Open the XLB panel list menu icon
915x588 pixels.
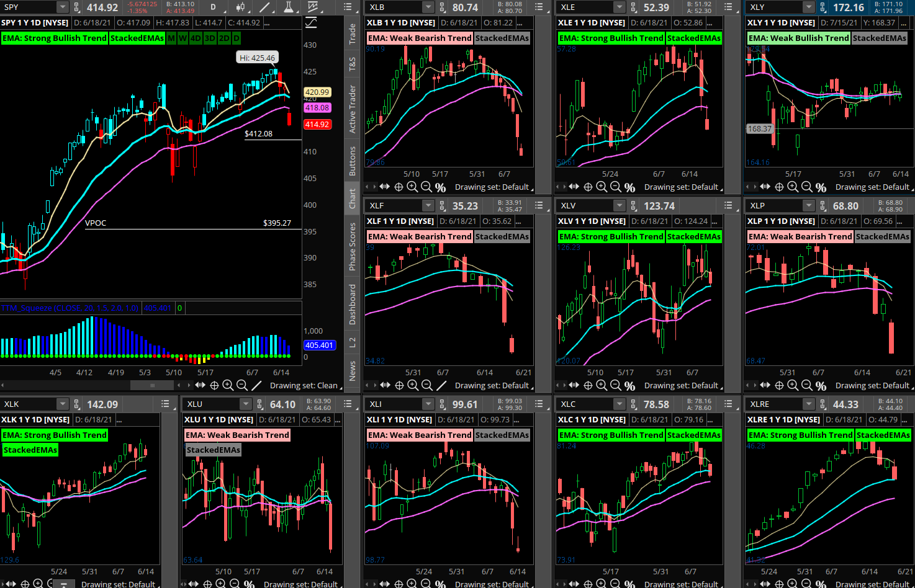539,7
